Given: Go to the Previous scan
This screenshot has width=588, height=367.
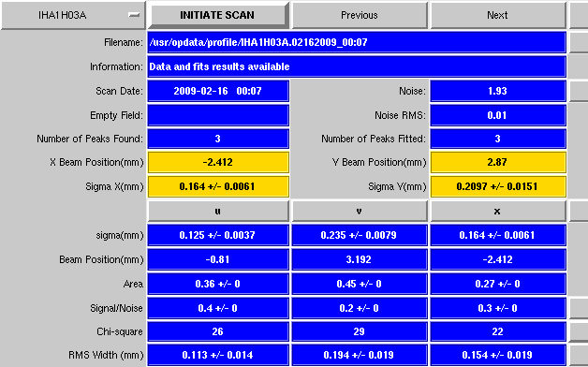Looking at the screenshot, I should [x=359, y=15].
